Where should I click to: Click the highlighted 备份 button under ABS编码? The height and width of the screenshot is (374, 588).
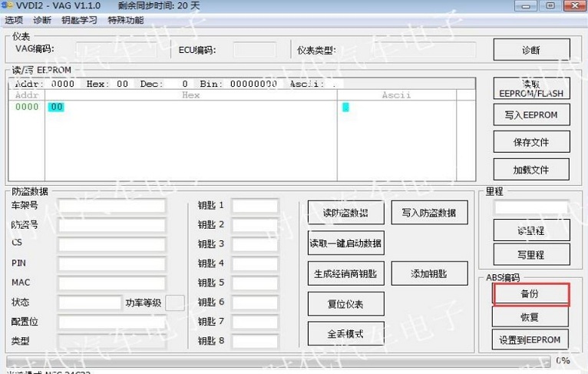point(530,294)
